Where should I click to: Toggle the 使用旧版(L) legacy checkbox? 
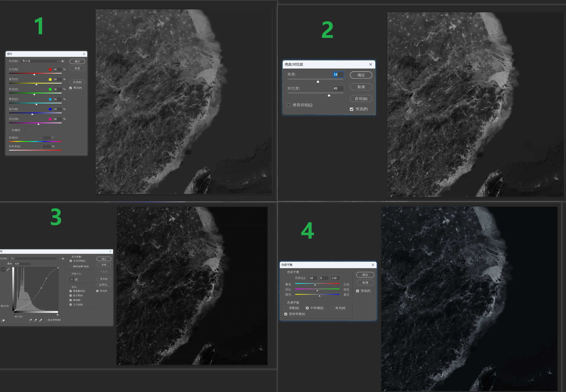[289, 105]
